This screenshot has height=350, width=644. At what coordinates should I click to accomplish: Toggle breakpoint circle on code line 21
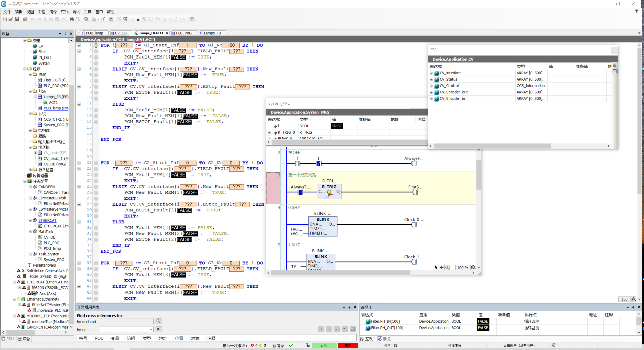[96, 163]
